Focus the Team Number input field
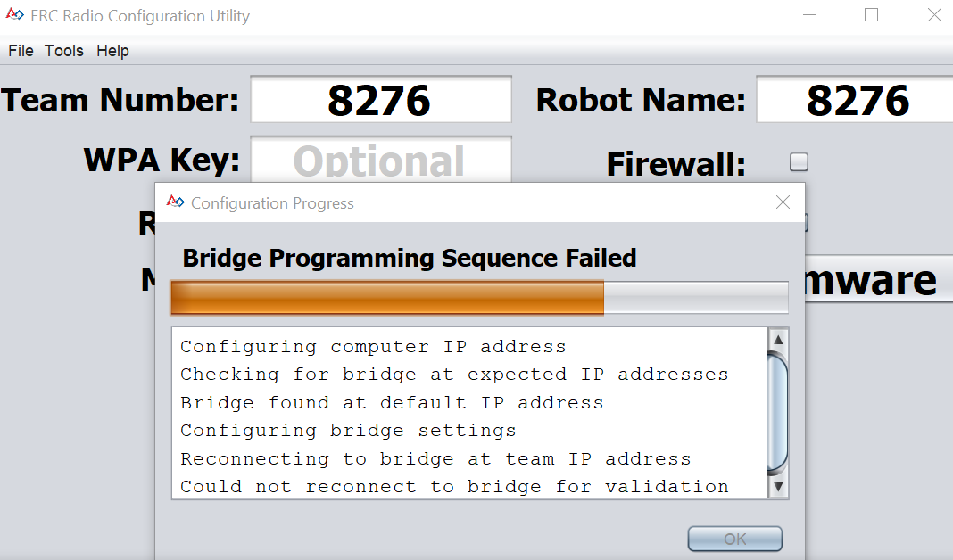Image resolution: width=953 pixels, height=560 pixels. pyautogui.click(x=381, y=99)
